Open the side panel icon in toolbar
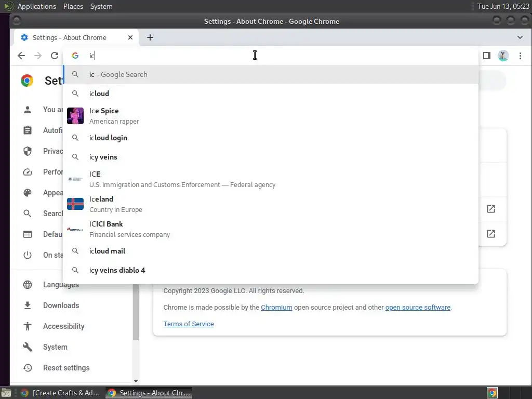The image size is (532, 399). (x=486, y=56)
